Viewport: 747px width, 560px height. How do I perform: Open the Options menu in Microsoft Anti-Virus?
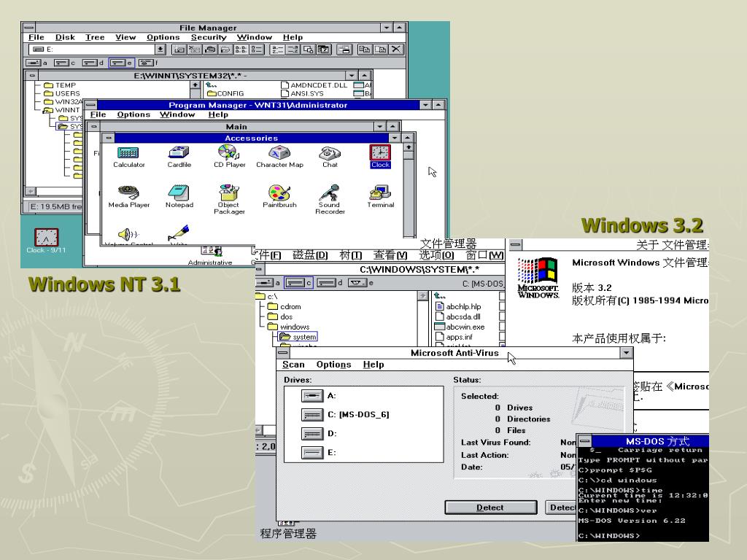click(333, 365)
